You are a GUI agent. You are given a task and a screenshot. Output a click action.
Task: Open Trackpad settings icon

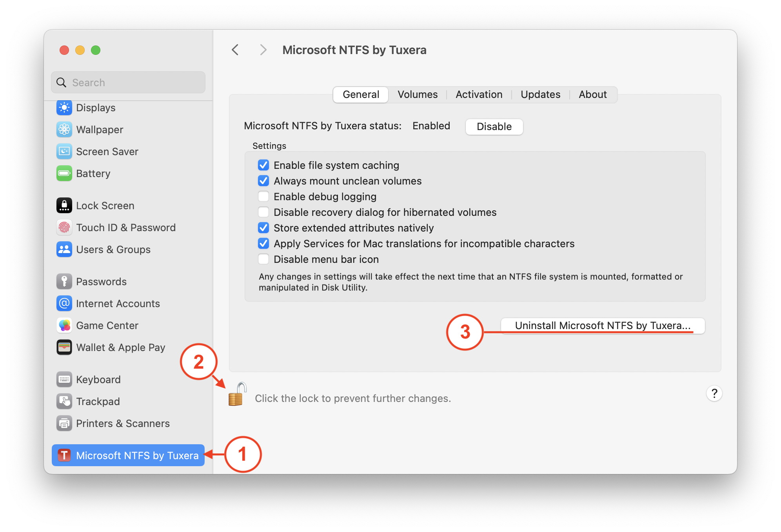coord(64,402)
